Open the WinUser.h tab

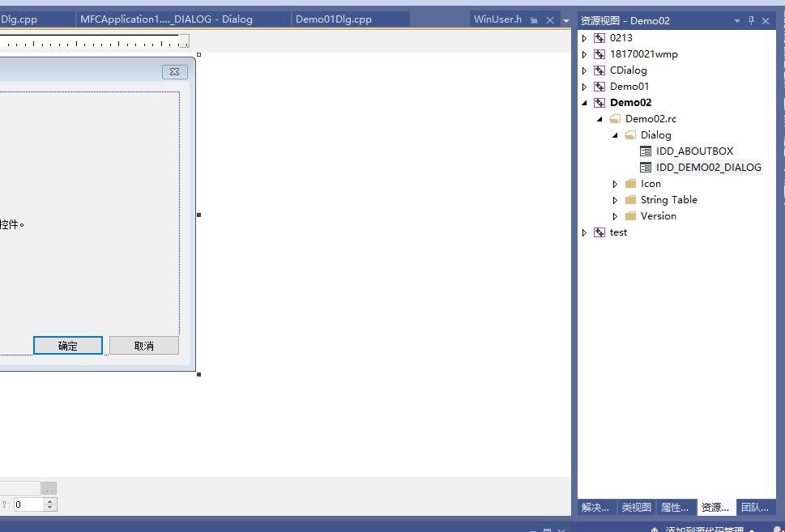497,19
